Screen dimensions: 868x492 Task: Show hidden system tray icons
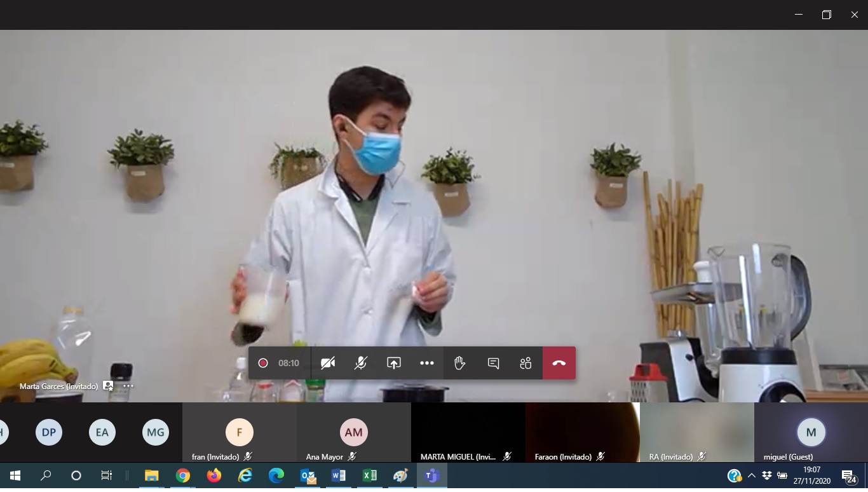(x=751, y=475)
